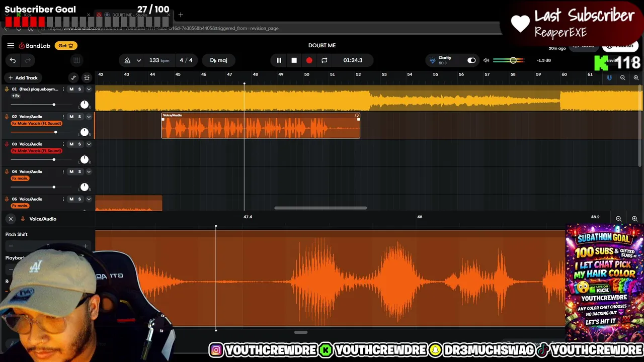Select track 03 red microphone icon
Image resolution: width=644 pixels, height=362 pixels.
(x=7, y=144)
